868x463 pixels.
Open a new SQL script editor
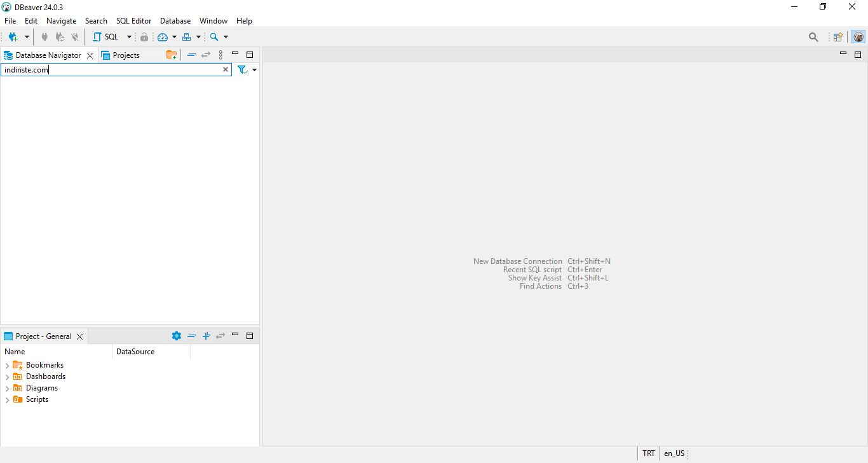pyautogui.click(x=106, y=37)
